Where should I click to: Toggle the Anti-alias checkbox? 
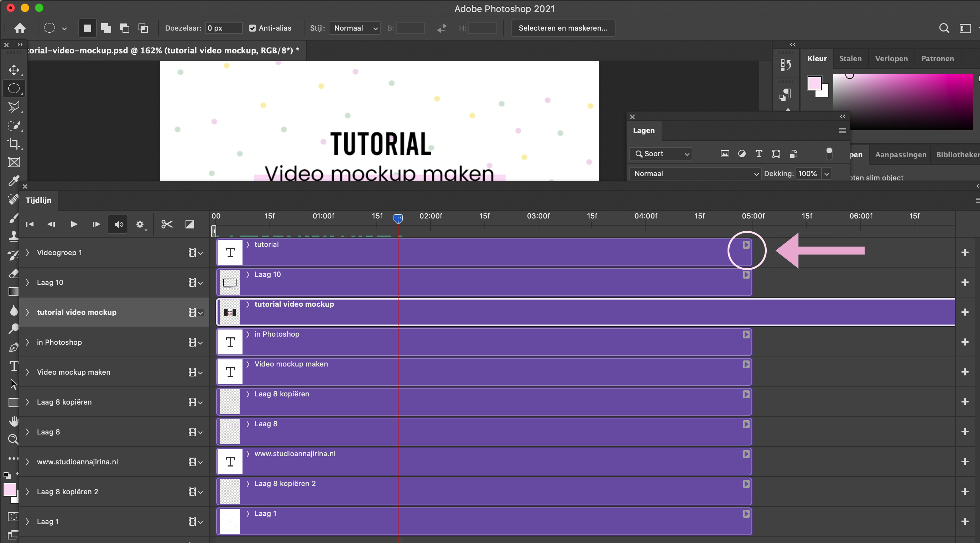pos(252,28)
